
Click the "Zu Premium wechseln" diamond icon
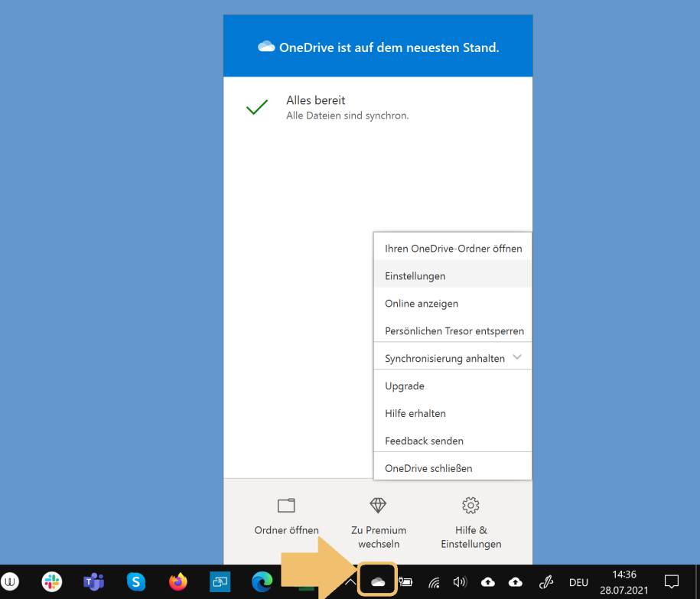[378, 505]
